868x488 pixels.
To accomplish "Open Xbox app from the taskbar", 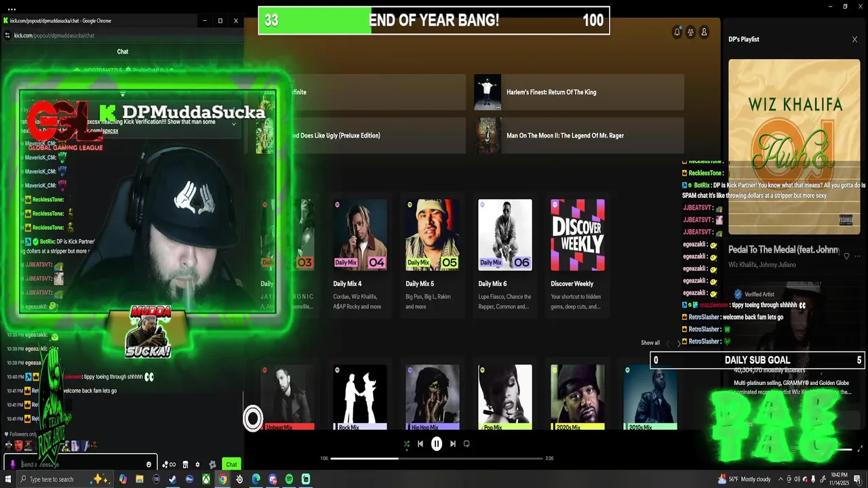I will [206, 479].
